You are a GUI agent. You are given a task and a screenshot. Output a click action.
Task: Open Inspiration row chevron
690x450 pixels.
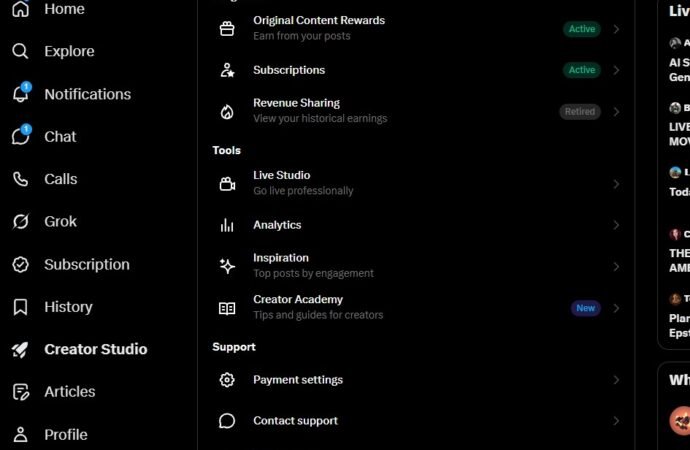(x=616, y=267)
